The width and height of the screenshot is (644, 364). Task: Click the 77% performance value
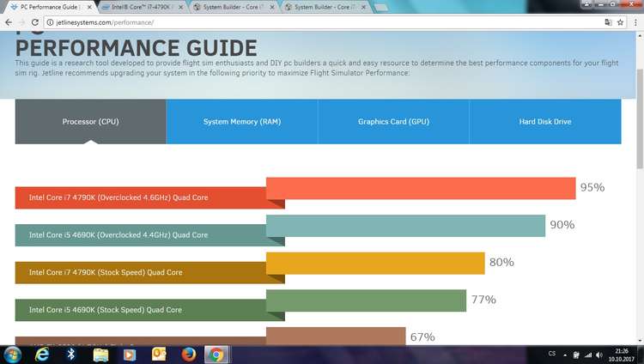pyautogui.click(x=483, y=300)
